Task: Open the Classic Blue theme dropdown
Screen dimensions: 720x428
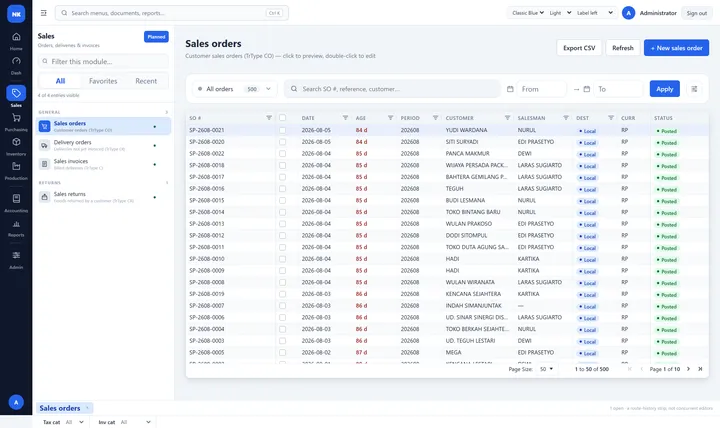Action: pyautogui.click(x=527, y=13)
